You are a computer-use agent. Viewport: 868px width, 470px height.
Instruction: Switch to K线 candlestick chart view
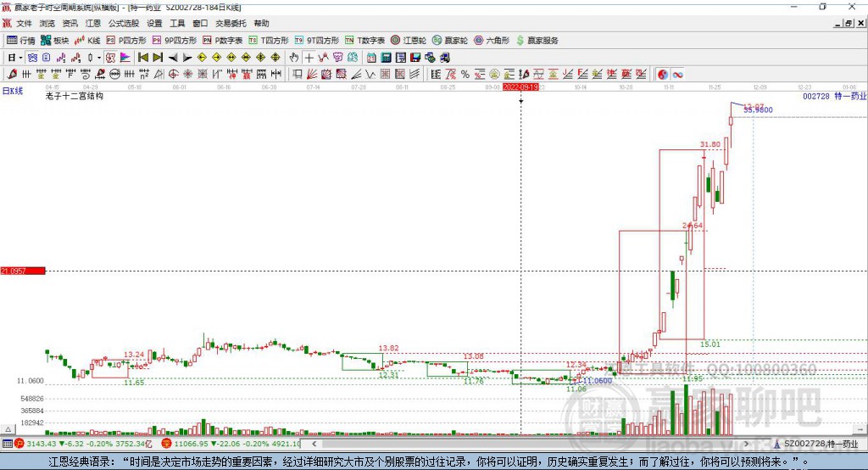point(87,41)
